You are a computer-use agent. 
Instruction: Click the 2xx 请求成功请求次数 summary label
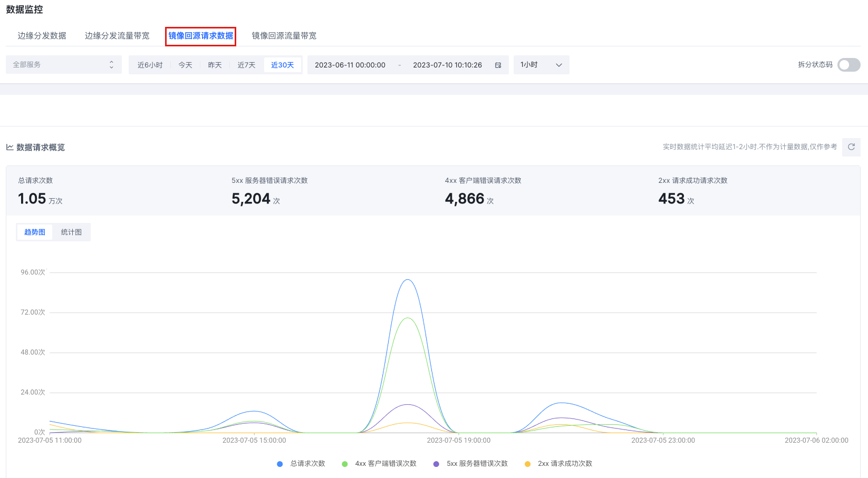[x=693, y=180]
